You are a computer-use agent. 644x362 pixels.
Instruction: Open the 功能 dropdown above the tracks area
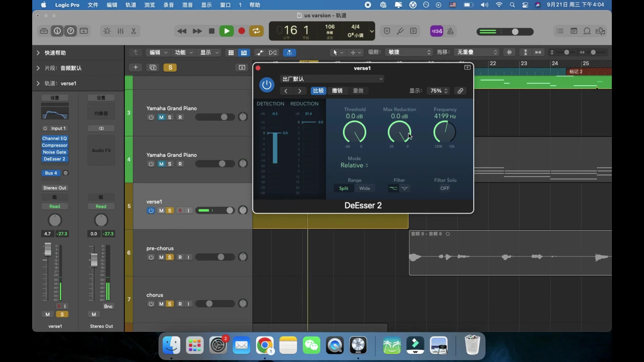point(183,52)
